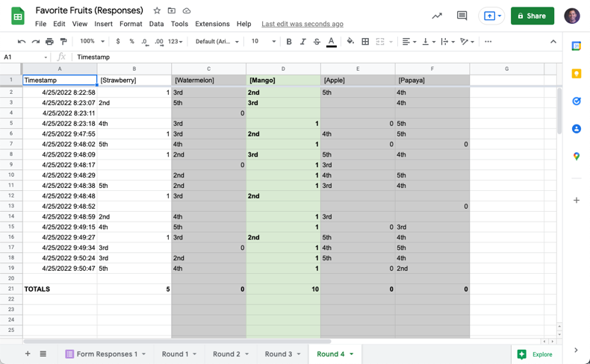
Task: Open the Format menu
Action: tap(131, 24)
